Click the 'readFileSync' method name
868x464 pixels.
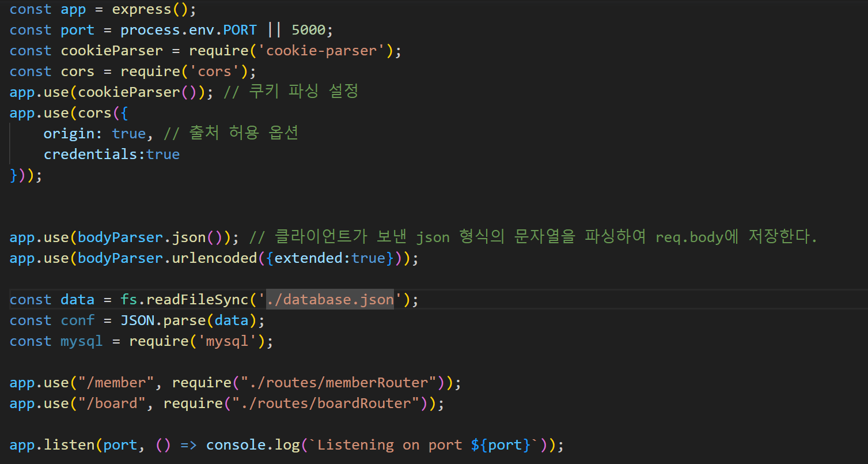(x=198, y=300)
